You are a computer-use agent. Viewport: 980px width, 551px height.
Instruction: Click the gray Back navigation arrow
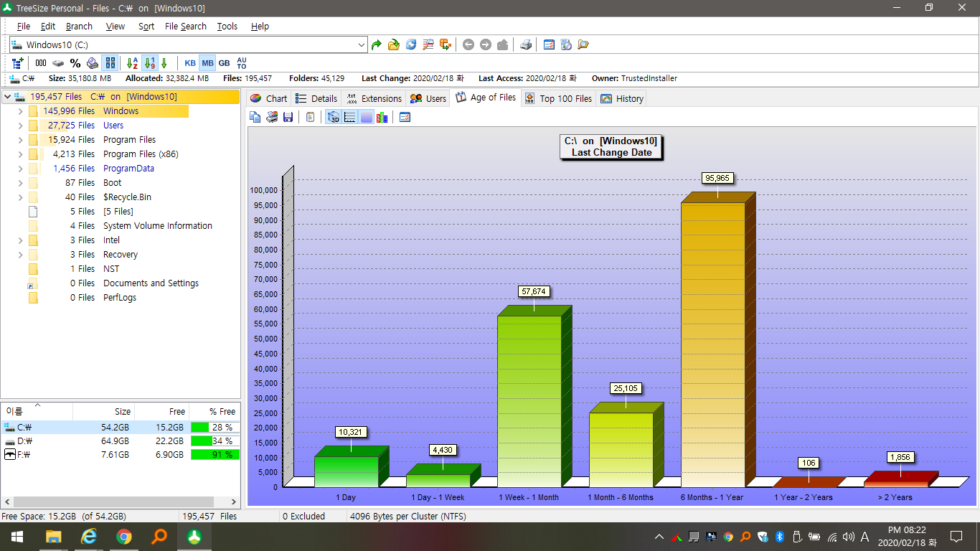[x=468, y=44]
